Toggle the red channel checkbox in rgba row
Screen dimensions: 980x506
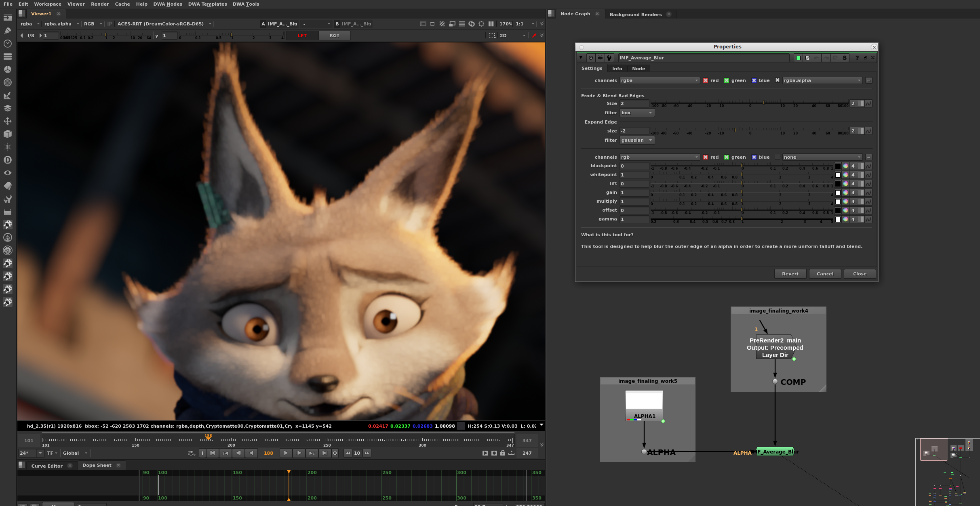pos(706,80)
